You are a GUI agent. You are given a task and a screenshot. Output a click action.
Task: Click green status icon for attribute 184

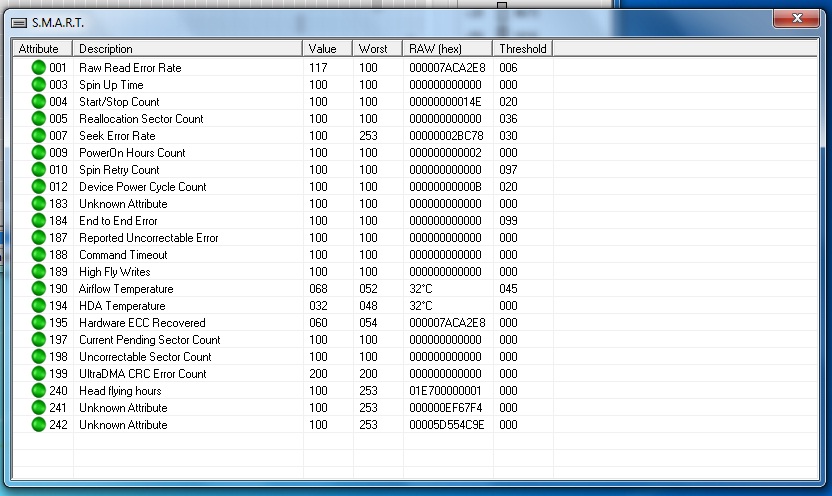click(x=39, y=220)
